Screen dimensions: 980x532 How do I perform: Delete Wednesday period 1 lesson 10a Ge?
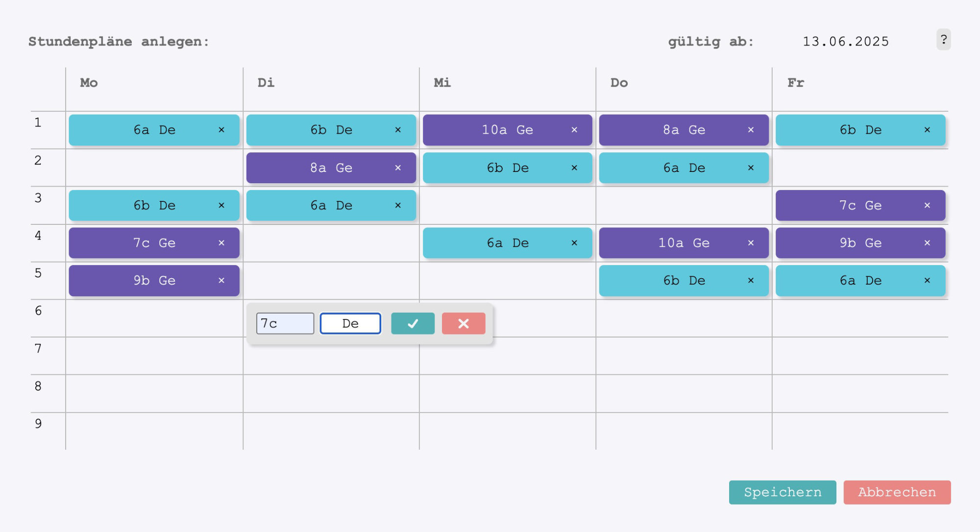coord(574,130)
